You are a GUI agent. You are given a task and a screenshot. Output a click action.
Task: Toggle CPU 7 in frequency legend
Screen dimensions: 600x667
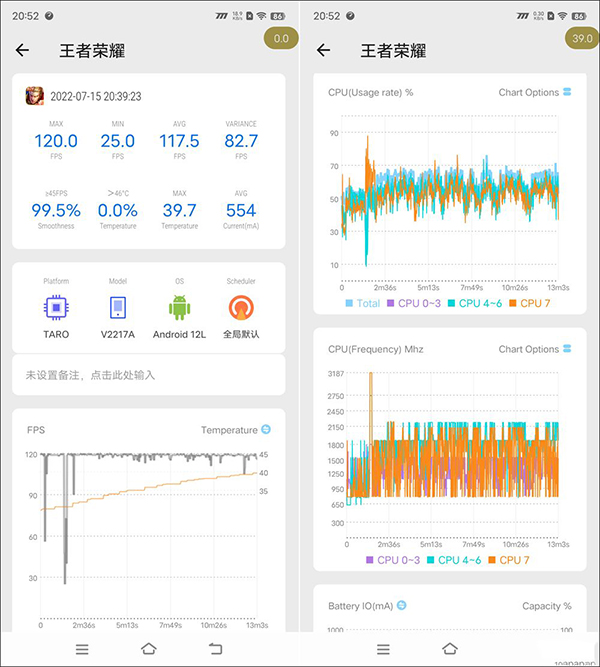click(x=509, y=560)
